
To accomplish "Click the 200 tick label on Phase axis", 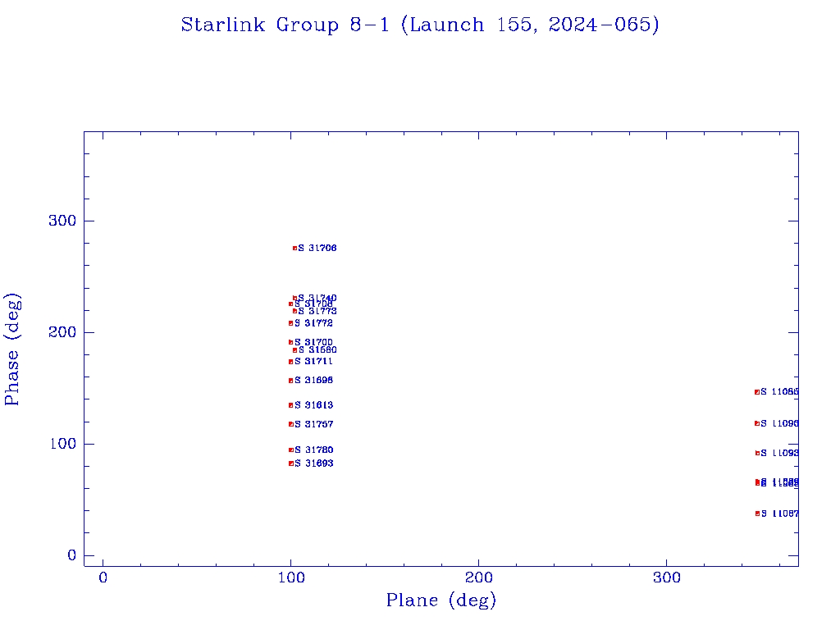I will (62, 332).
